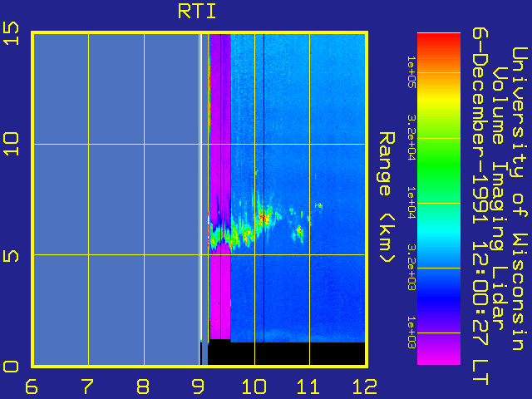Click the 1e+05 colorbar label
532x399 pixels.
[x=411, y=72]
